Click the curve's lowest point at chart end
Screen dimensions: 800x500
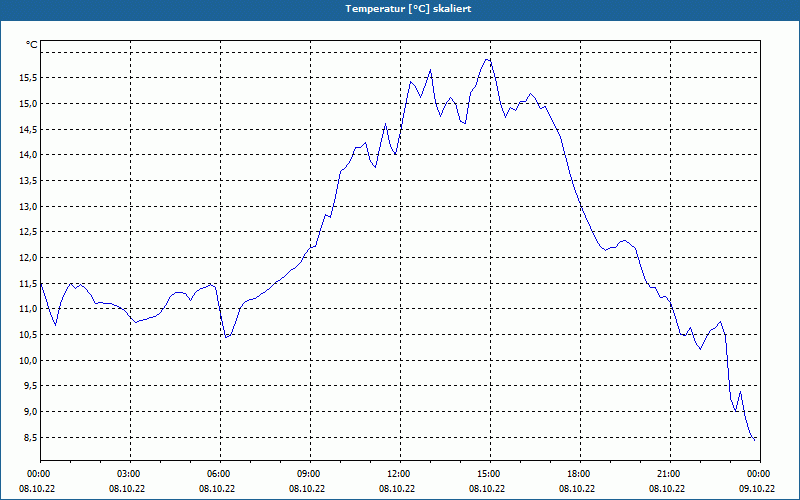pyautogui.click(x=755, y=440)
